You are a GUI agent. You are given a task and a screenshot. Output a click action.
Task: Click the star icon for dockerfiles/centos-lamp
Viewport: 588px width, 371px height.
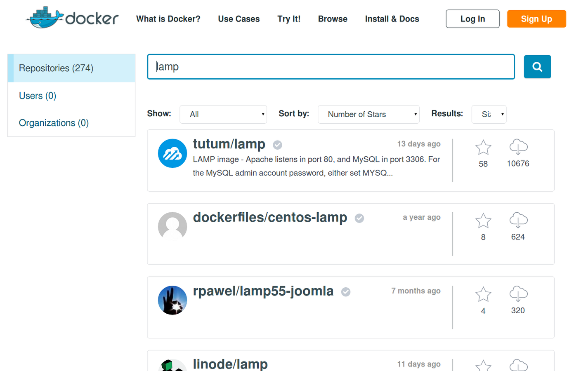pos(483,221)
